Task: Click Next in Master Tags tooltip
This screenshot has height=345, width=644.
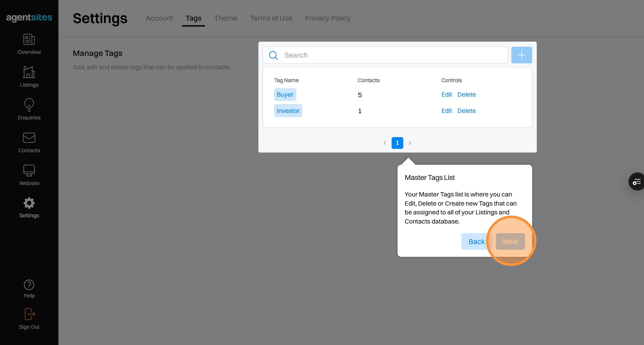Action: coord(510,241)
